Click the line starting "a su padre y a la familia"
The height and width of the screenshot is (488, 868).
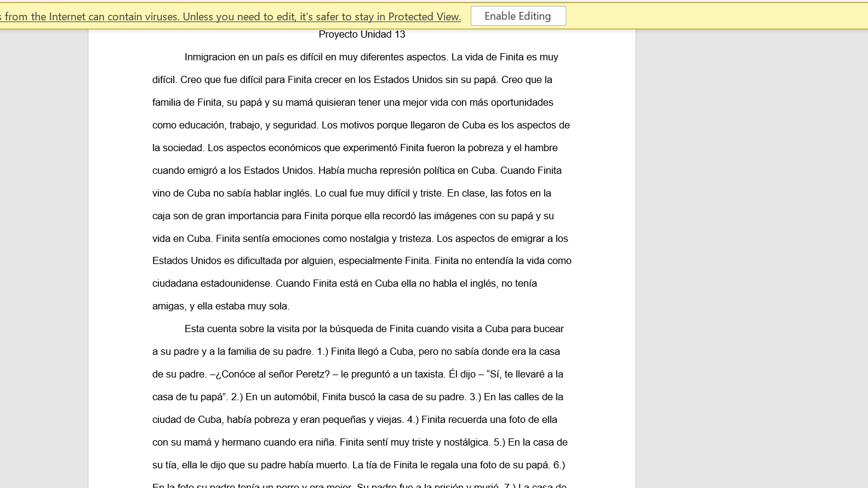coord(356,352)
